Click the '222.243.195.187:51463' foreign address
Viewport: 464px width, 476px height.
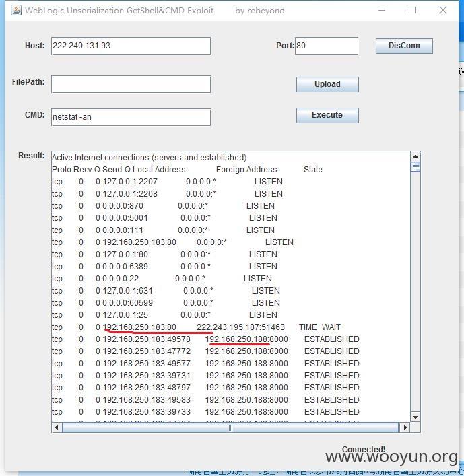[x=241, y=327]
